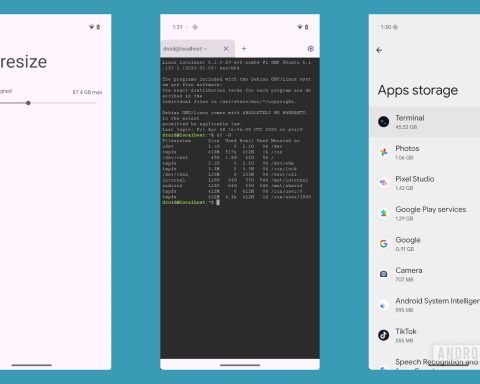Open Google Play services storage entry

click(x=424, y=213)
